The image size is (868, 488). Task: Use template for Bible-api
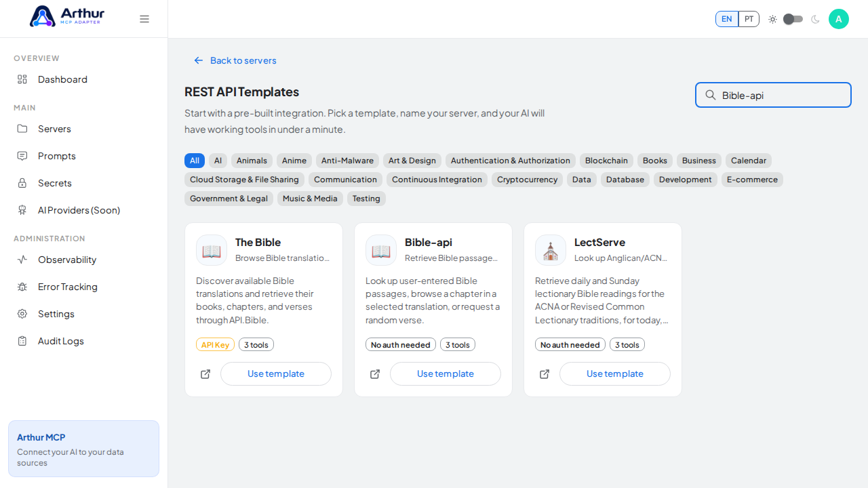(x=446, y=374)
